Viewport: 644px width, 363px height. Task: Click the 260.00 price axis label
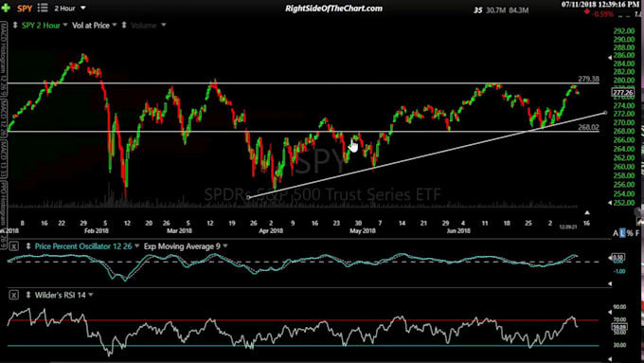coord(623,167)
